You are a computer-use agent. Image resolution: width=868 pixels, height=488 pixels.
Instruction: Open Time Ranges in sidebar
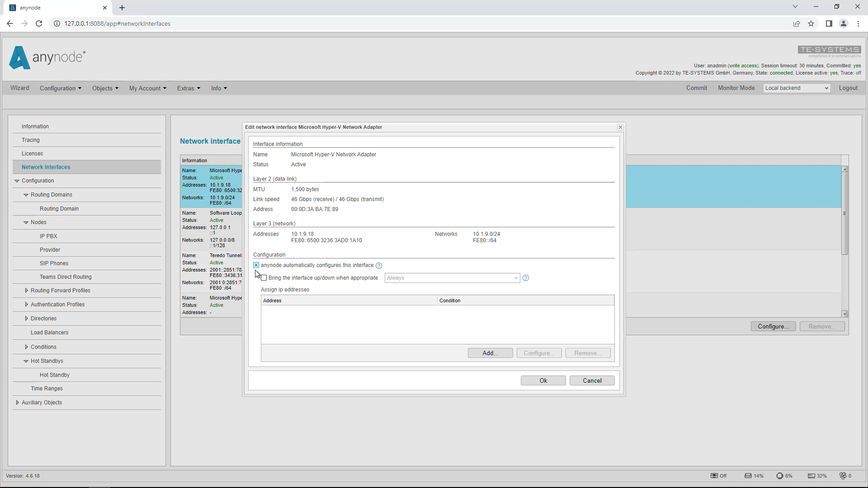(x=47, y=389)
